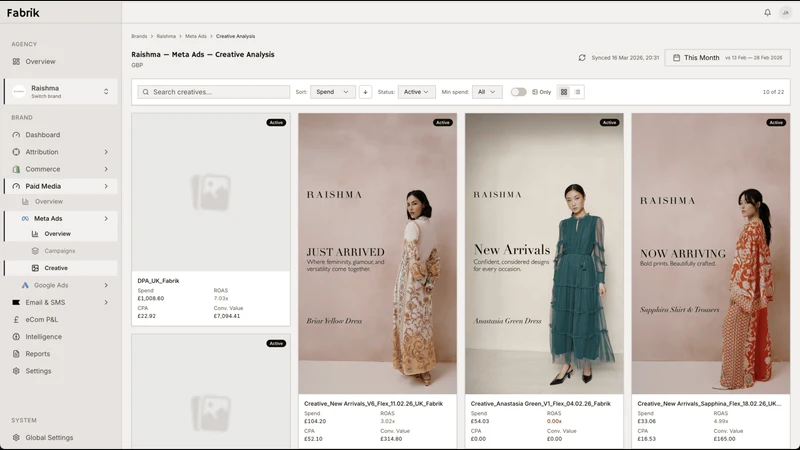This screenshot has height=450, width=800.
Task: Collapse the Paid Media chevron
Action: pyautogui.click(x=106, y=186)
